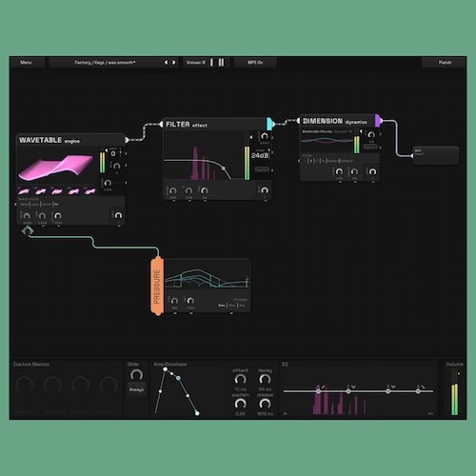Click the first Custom Macros knob
The width and height of the screenshot is (476, 476).
tap(25, 385)
